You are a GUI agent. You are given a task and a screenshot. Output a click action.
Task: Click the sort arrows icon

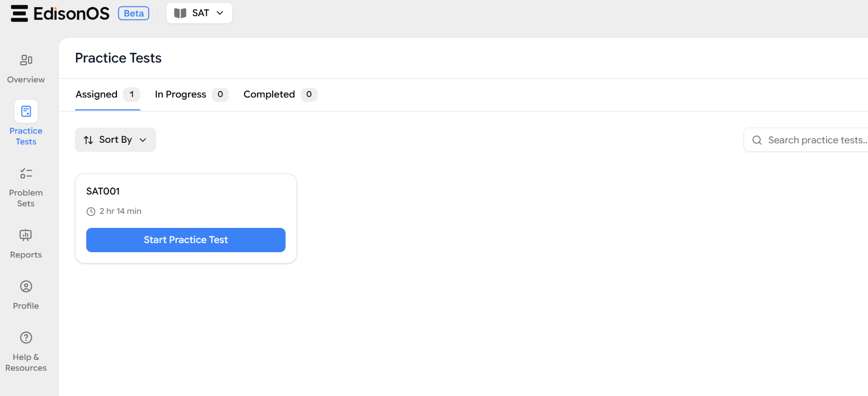tap(88, 140)
